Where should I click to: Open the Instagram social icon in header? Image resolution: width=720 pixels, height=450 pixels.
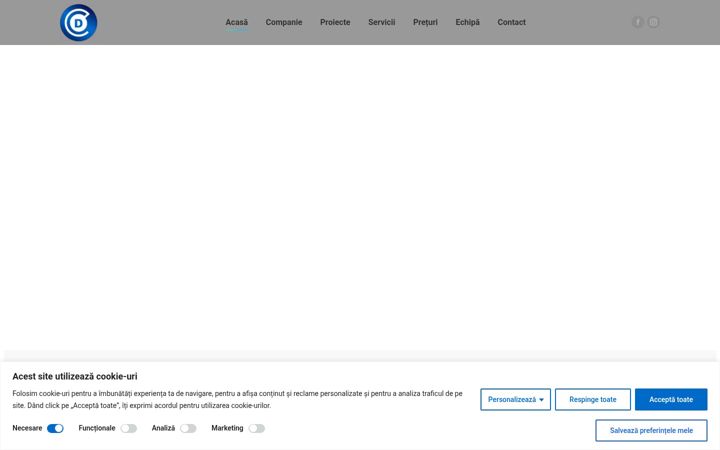653,22
